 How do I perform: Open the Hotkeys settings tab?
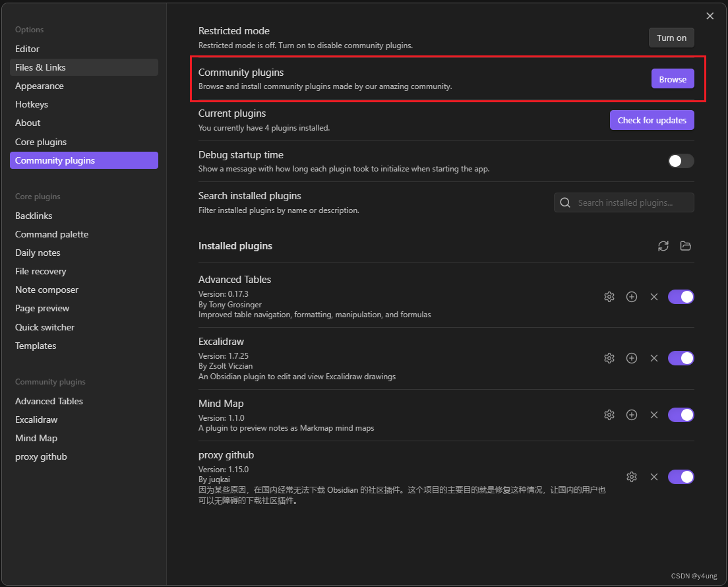pos(32,104)
